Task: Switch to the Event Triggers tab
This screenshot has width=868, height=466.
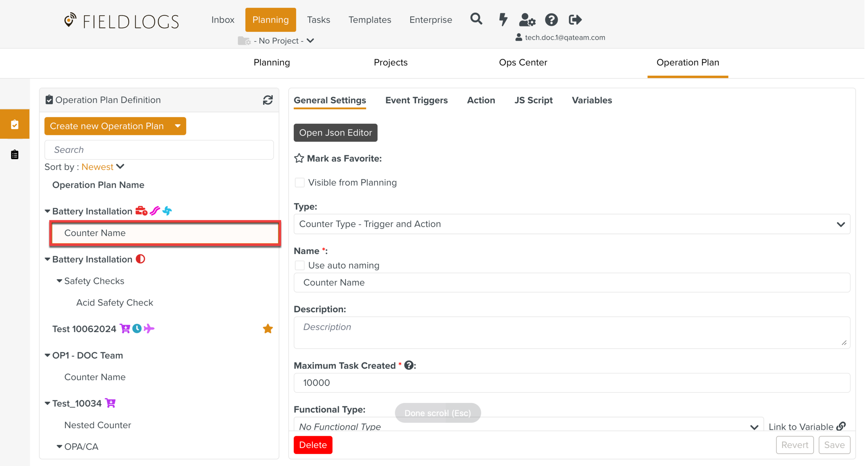Action: tap(416, 100)
